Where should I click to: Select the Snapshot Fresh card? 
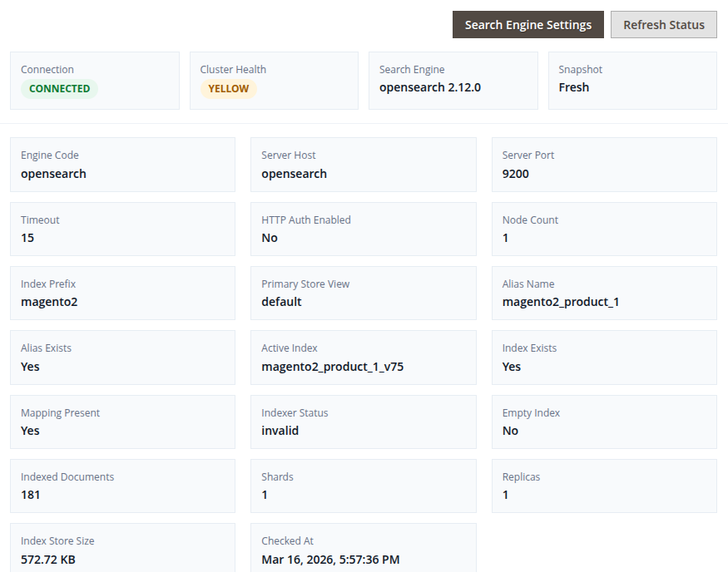point(631,81)
